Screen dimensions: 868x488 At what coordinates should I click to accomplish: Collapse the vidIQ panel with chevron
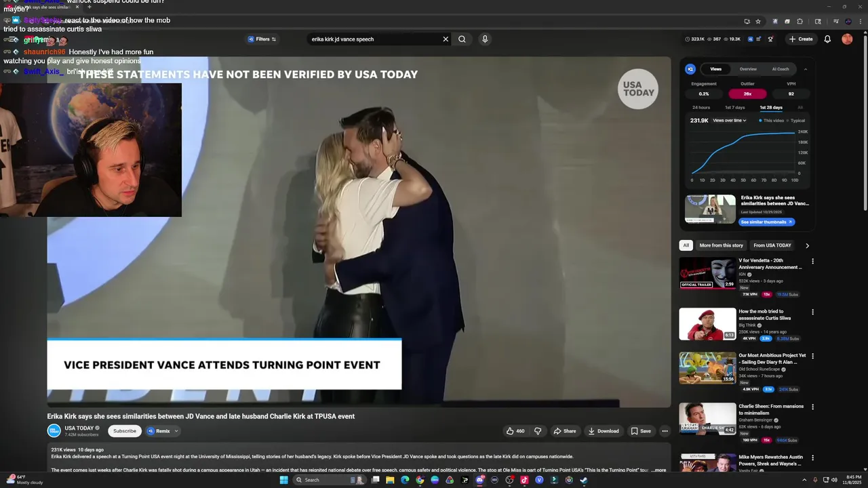(806, 69)
